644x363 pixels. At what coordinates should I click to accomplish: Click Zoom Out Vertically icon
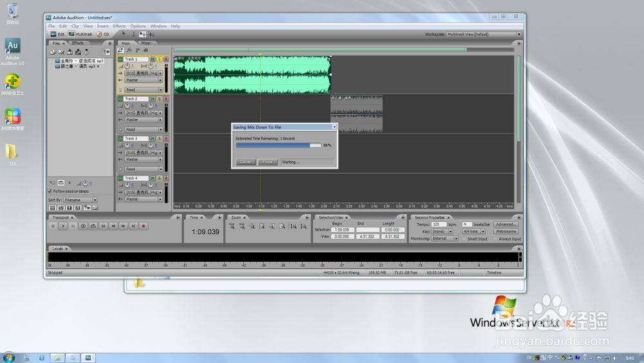click(x=303, y=226)
